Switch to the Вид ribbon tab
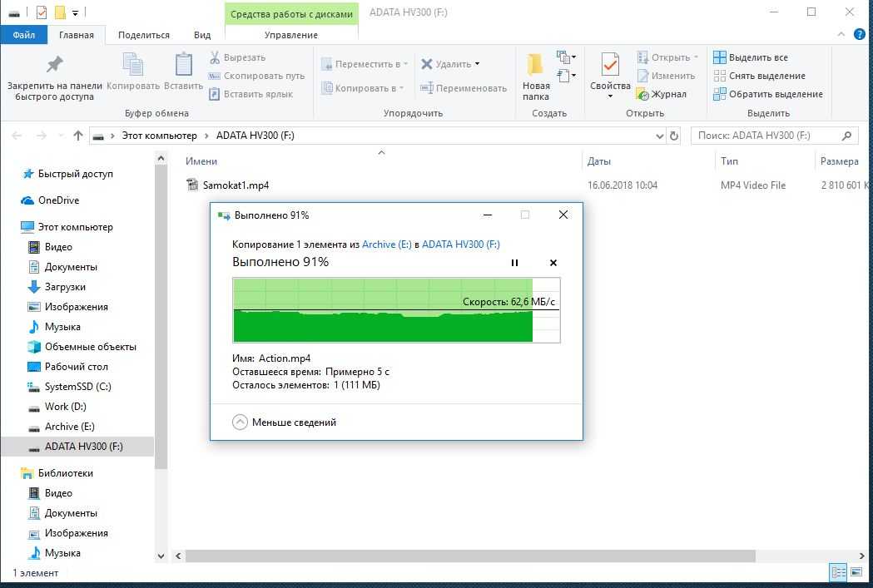Image resolution: width=873 pixels, height=588 pixels. coord(202,35)
